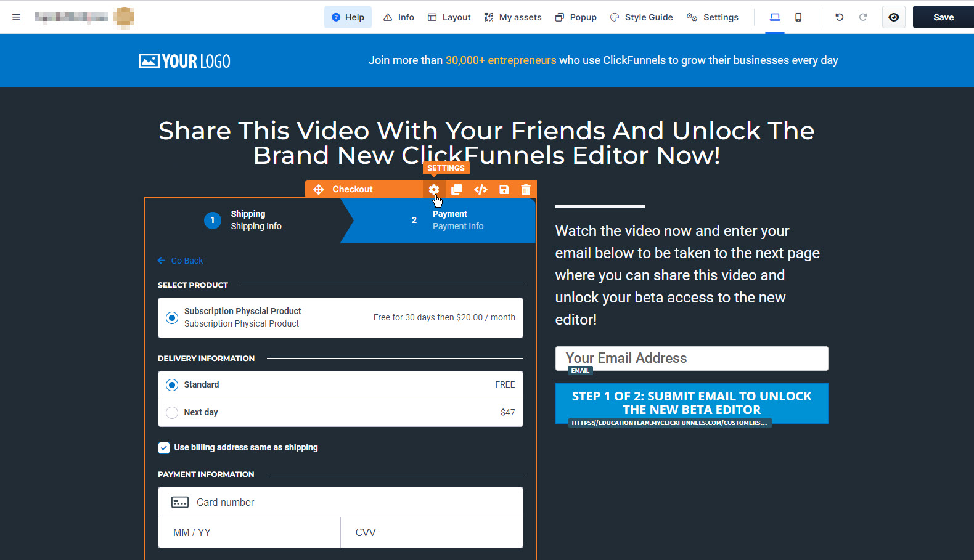The height and width of the screenshot is (560, 974).
Task: Toggle billing address same as shipping
Action: pos(164,448)
